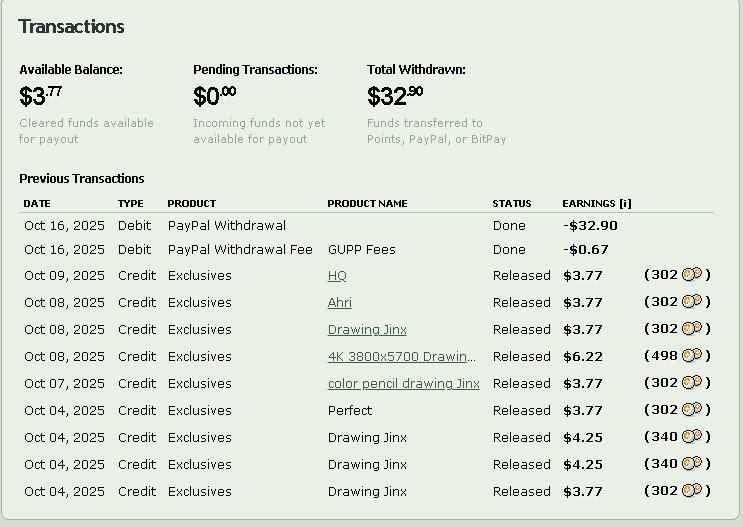Click coin icon beside 498 points
Image resolution: width=743 pixels, height=527 pixels.
pyautogui.click(x=692, y=356)
